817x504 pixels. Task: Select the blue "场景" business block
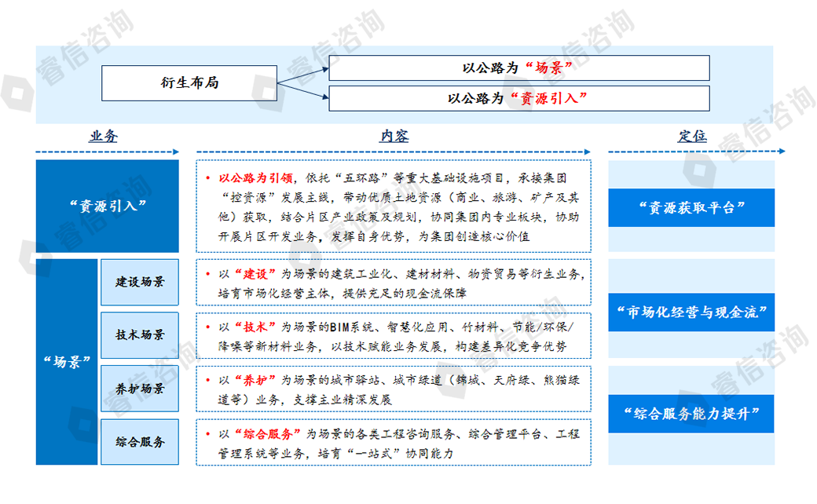point(66,362)
